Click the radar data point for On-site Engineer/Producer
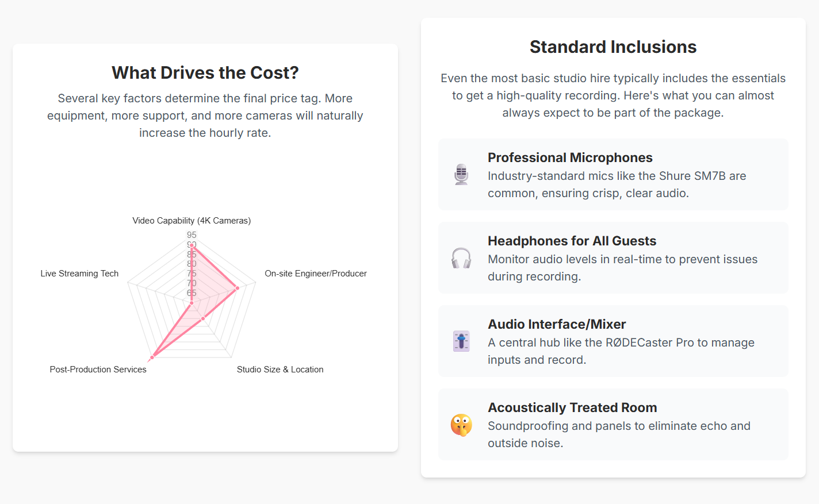Viewport: 819px width, 504px height. click(237, 288)
